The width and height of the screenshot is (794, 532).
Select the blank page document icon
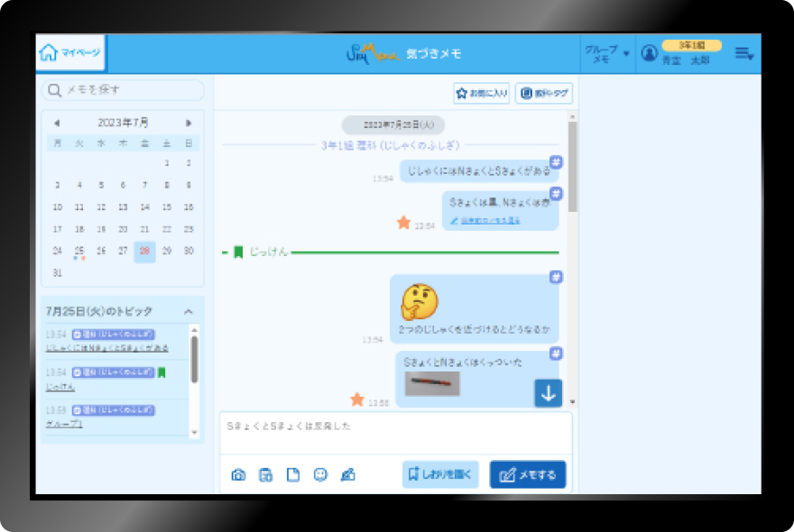pos(292,475)
